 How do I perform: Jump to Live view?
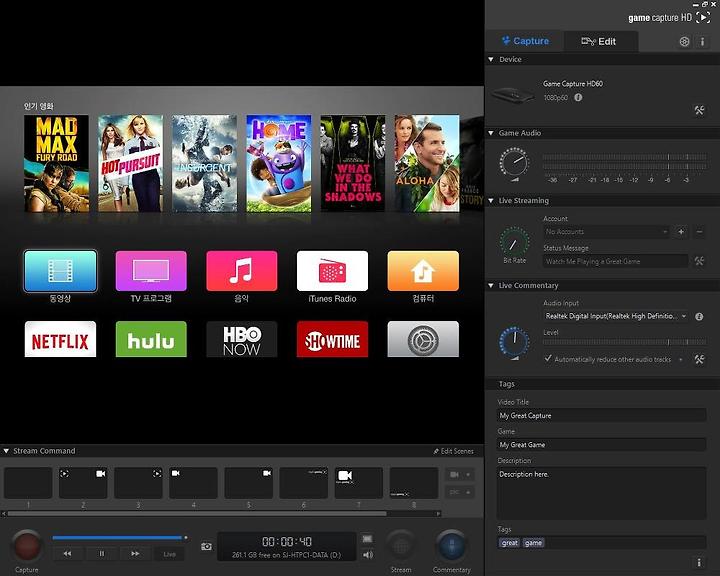coord(169,554)
